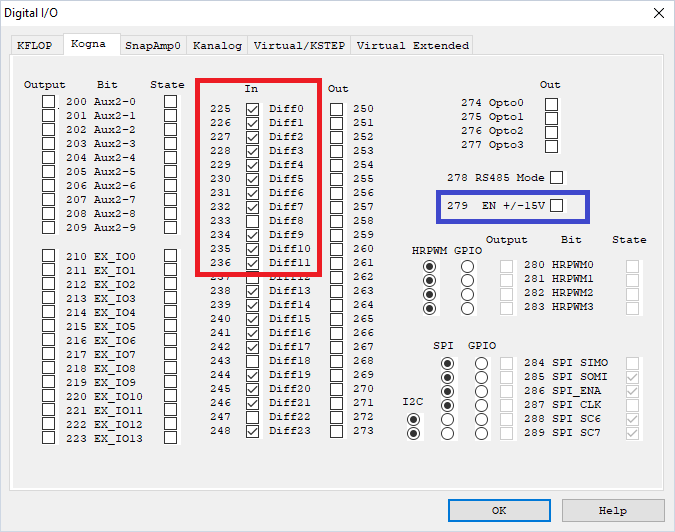This screenshot has width=675, height=532.
Task: Open the SnapAmp0 tab
Action: tap(152, 45)
